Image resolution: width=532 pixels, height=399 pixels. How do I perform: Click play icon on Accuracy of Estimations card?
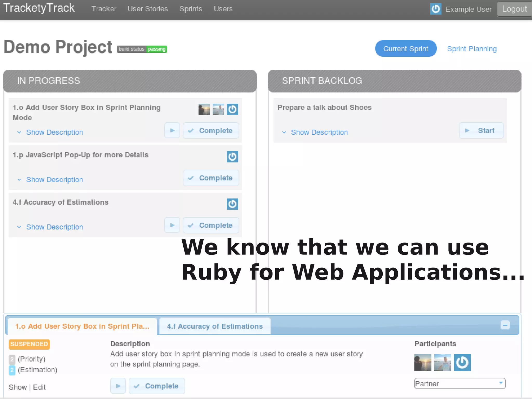[x=172, y=225]
